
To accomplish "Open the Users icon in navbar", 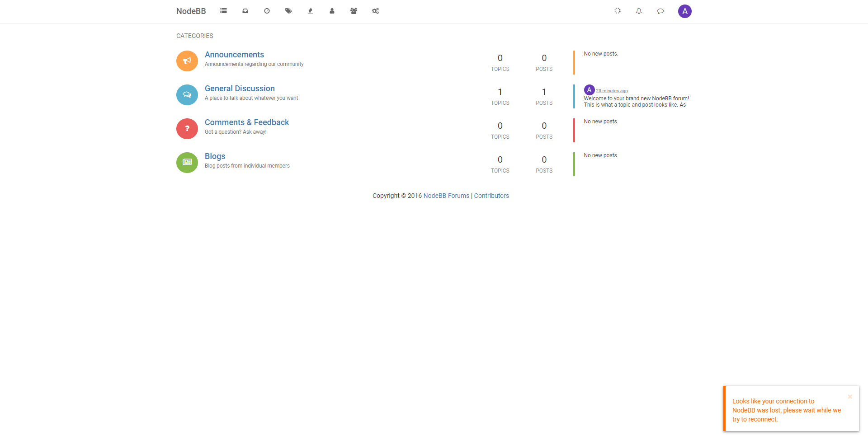I will pos(332,11).
